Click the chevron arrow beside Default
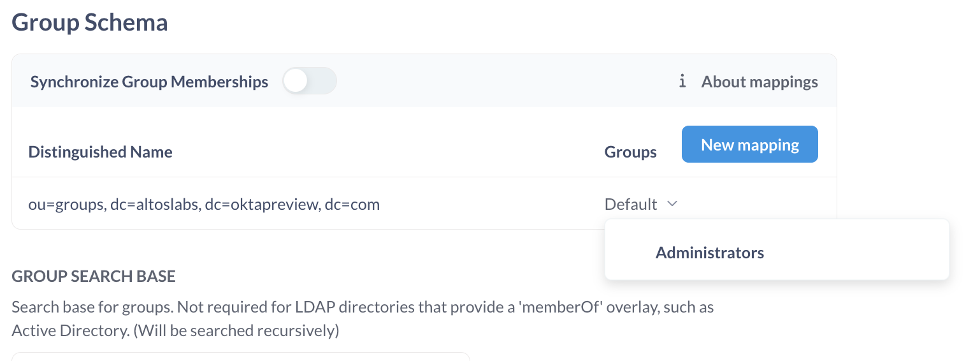The width and height of the screenshot is (980, 361). pyautogui.click(x=672, y=204)
